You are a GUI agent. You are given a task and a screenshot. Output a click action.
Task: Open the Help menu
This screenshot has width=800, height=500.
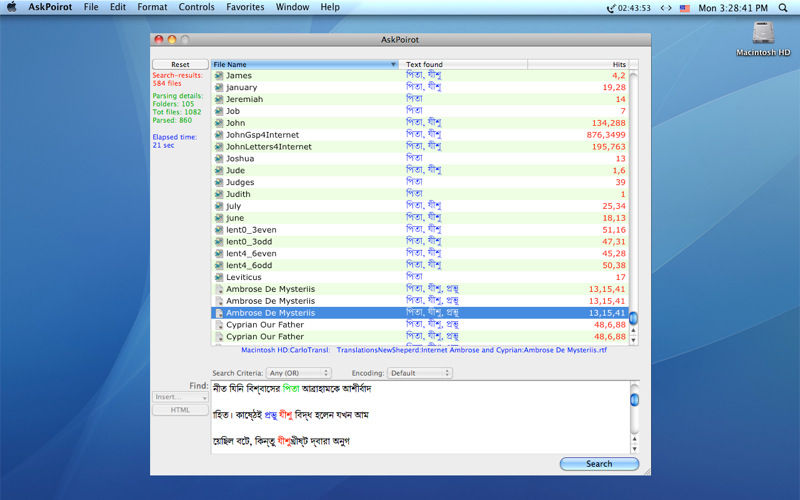coord(330,7)
